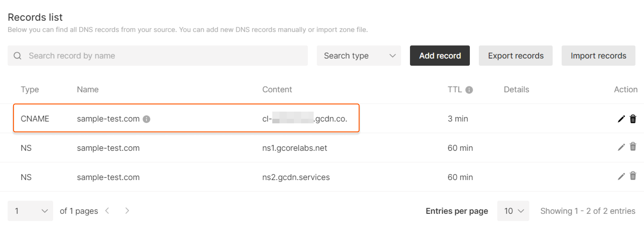Select the CNAME type cell
This screenshot has height=230, width=644.
(35, 119)
